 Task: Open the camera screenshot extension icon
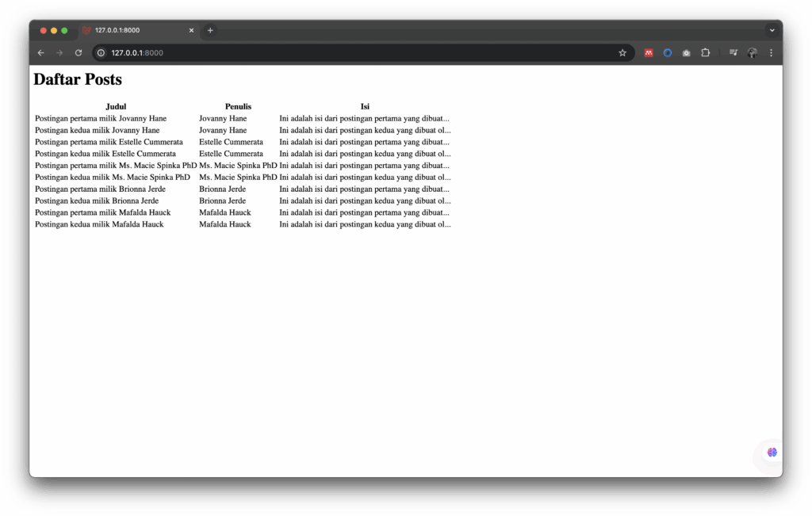(686, 52)
